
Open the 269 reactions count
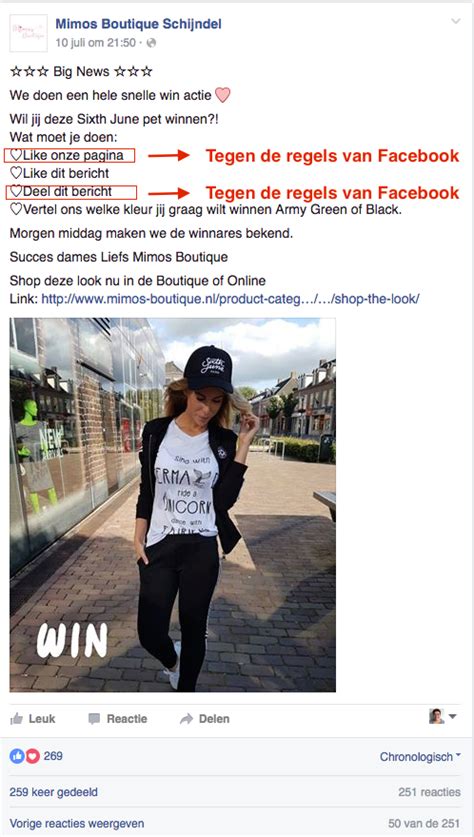click(53, 756)
